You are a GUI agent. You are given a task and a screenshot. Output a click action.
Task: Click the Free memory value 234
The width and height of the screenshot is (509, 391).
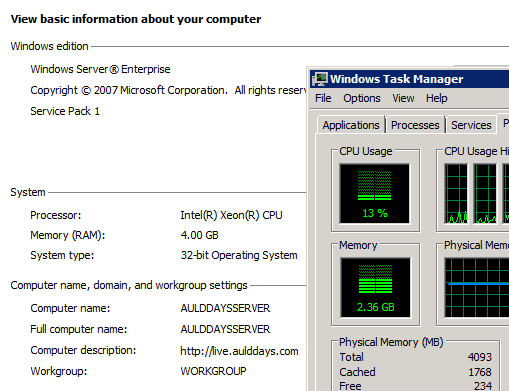click(483, 386)
